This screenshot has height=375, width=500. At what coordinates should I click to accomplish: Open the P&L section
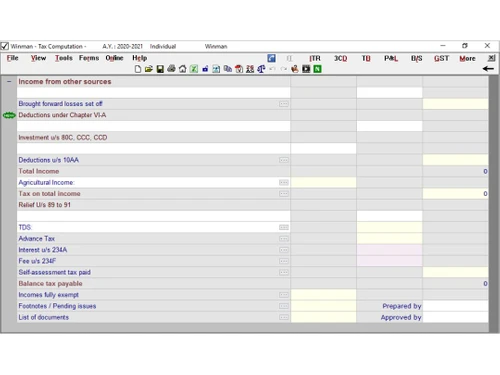point(391,58)
